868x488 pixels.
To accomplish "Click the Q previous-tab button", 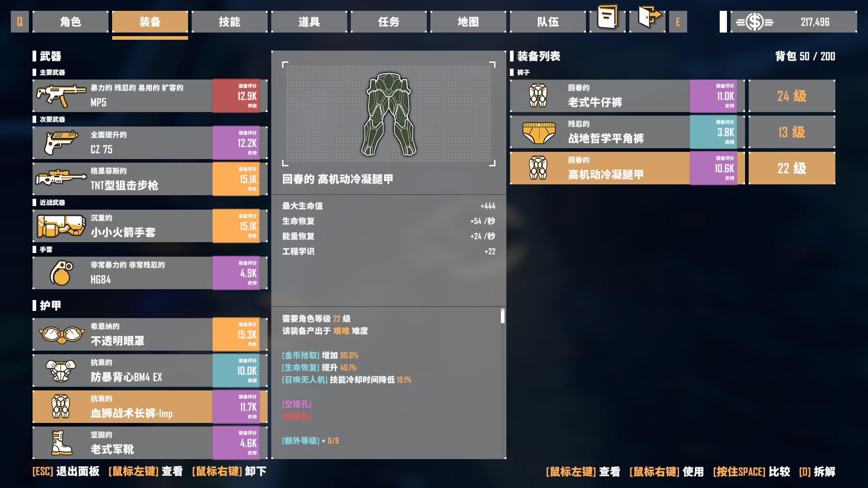I will 20,22.
